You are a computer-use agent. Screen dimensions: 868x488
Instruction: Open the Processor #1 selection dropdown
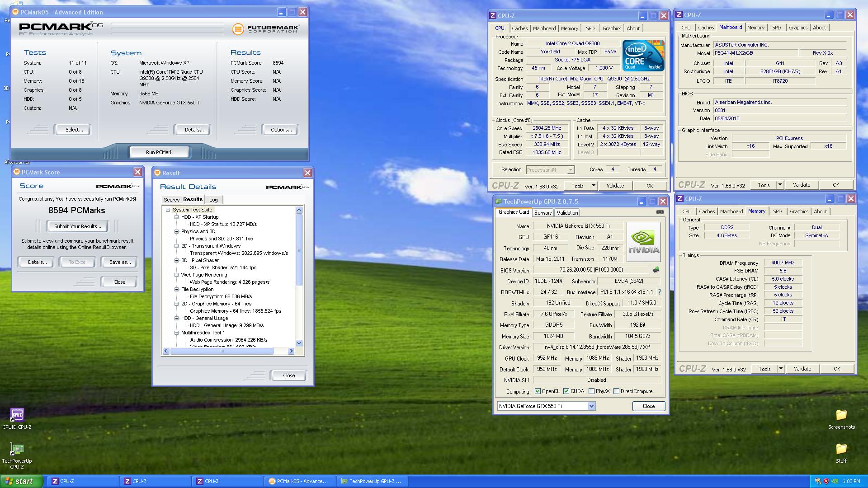click(x=571, y=170)
